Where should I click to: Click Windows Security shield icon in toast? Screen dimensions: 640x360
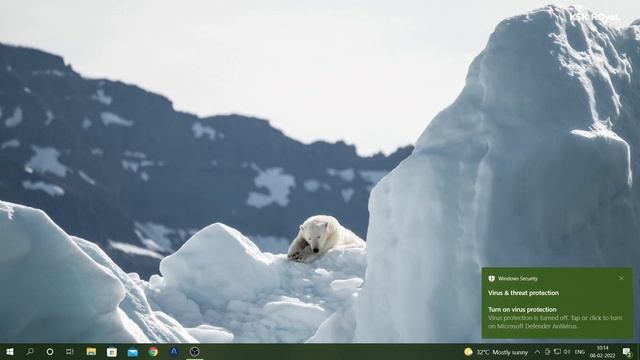tap(491, 279)
